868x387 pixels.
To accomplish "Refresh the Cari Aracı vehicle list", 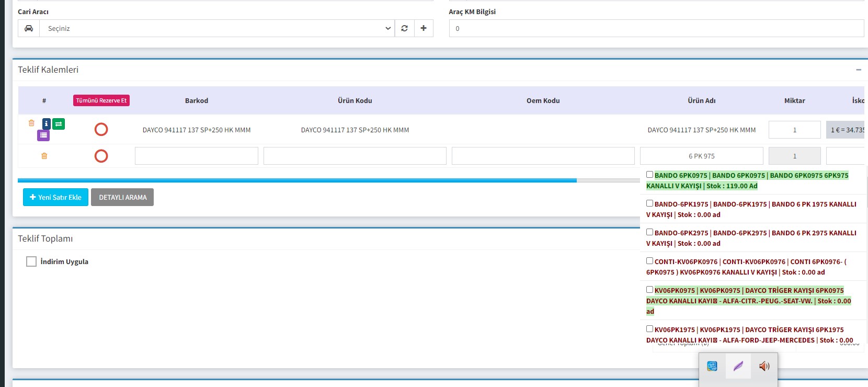I will (x=404, y=28).
